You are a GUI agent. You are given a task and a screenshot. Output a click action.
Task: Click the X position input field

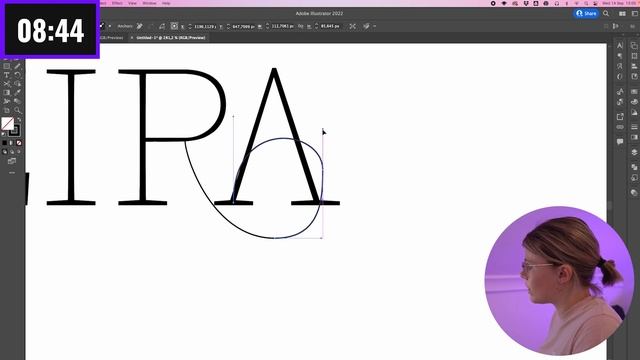pyautogui.click(x=205, y=26)
